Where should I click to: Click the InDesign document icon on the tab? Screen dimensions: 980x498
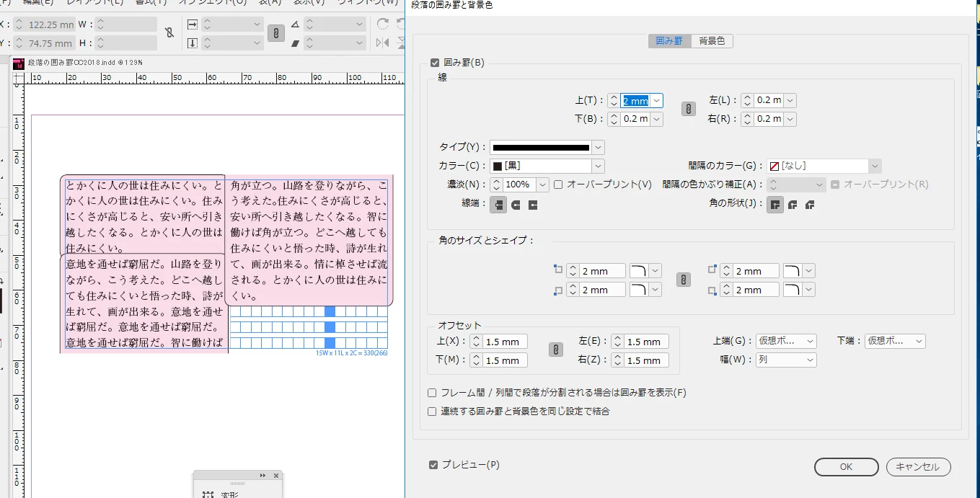tap(19, 63)
